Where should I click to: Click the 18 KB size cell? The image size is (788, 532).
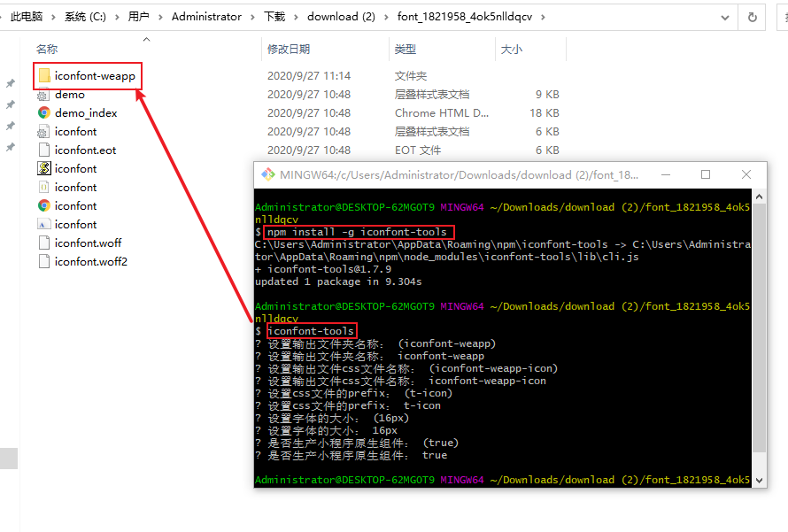click(x=545, y=113)
